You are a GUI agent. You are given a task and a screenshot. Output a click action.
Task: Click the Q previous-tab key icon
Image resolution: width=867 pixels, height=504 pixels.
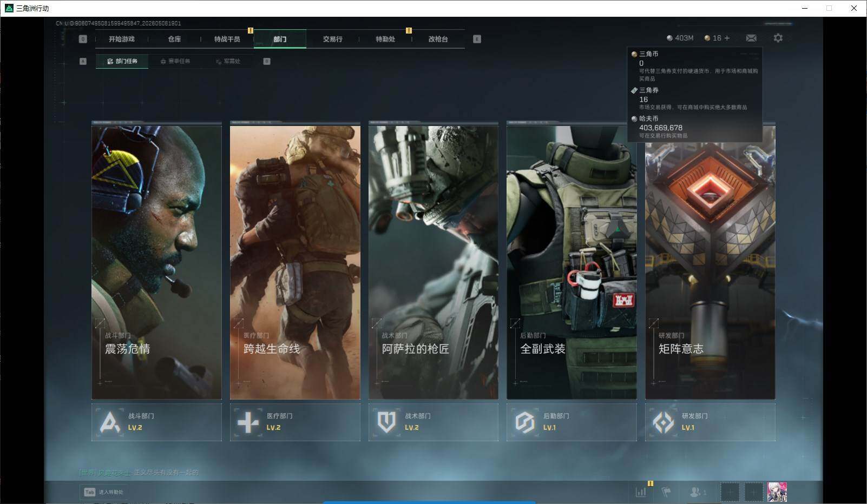tap(83, 39)
